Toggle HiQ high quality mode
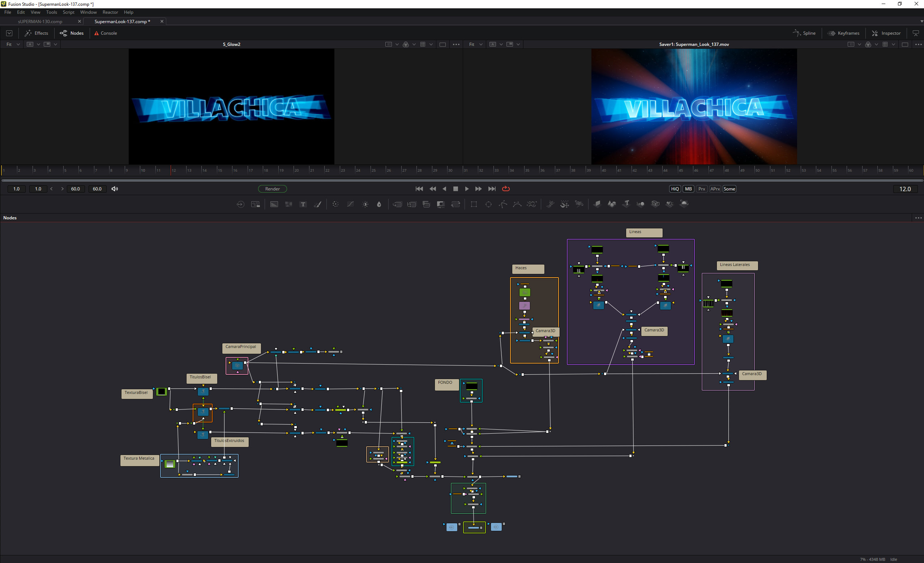 tap(675, 189)
